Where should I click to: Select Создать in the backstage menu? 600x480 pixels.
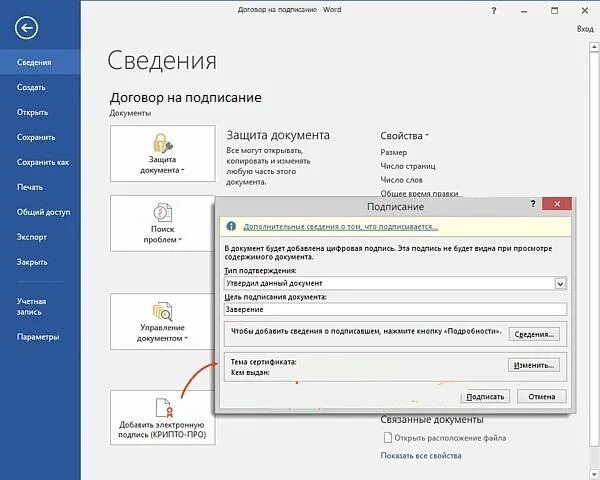[x=31, y=87]
